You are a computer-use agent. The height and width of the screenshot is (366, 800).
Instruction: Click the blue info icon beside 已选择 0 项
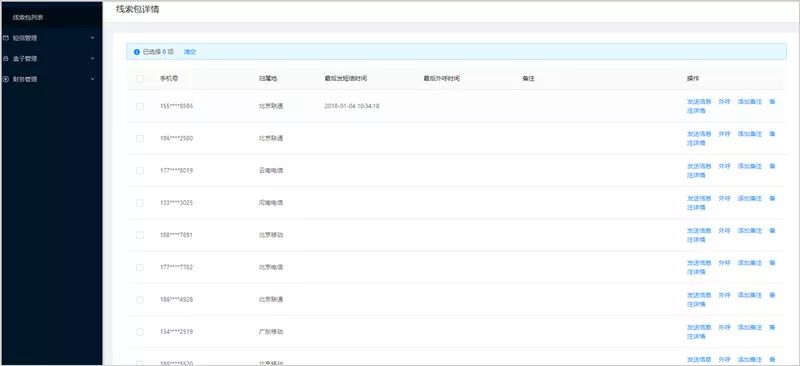pyautogui.click(x=136, y=52)
